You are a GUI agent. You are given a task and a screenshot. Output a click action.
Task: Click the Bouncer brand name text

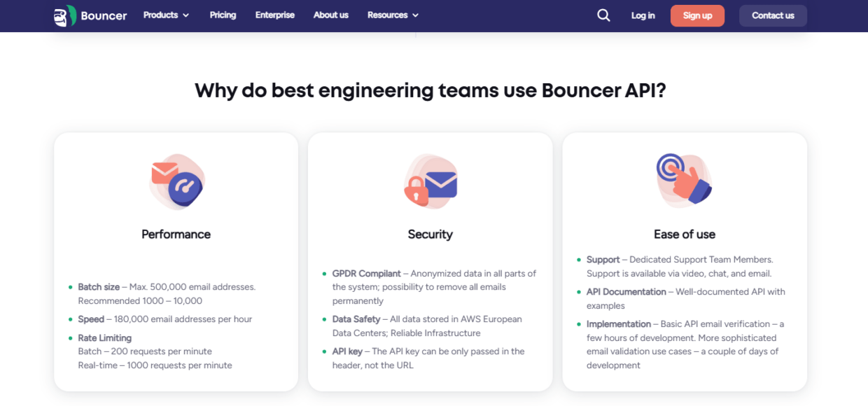click(x=104, y=15)
